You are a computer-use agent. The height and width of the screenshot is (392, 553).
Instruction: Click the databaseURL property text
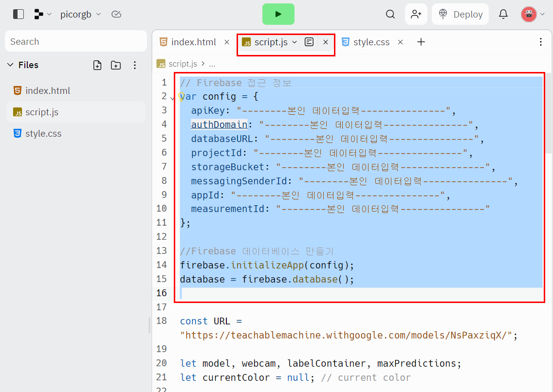(x=222, y=139)
